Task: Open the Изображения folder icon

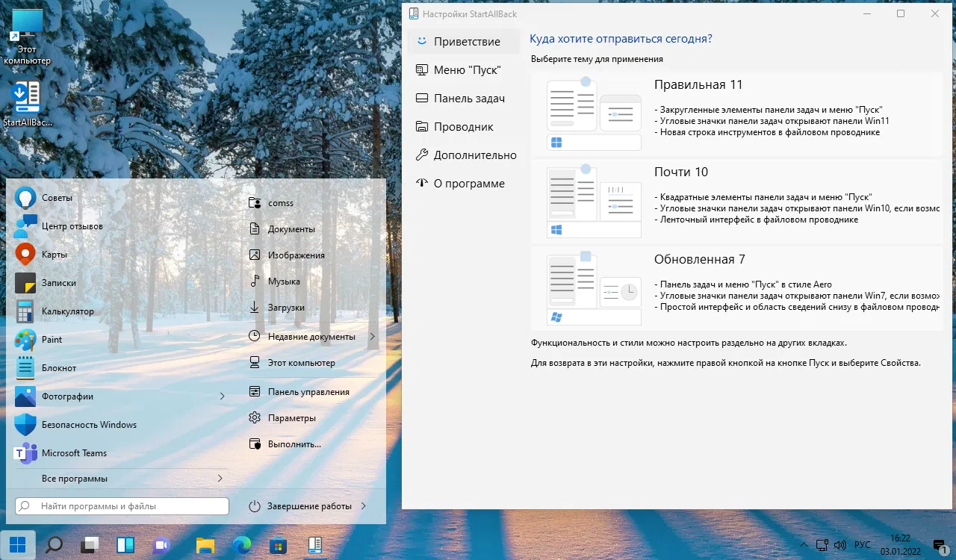Action: point(255,255)
